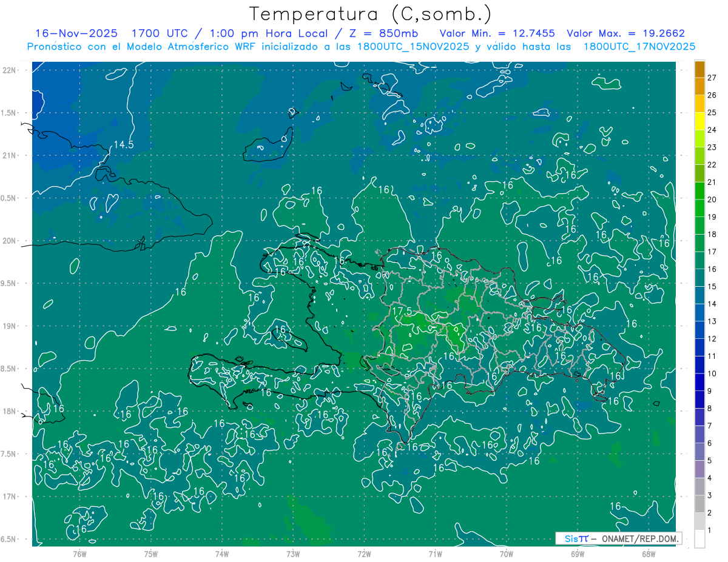
Task: Click the "20N" latitude axis label
Action: pyautogui.click(x=10, y=241)
